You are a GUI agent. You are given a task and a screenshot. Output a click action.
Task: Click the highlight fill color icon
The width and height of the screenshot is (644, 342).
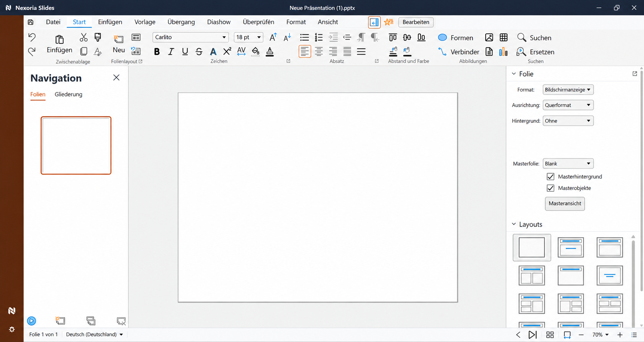[x=256, y=52]
